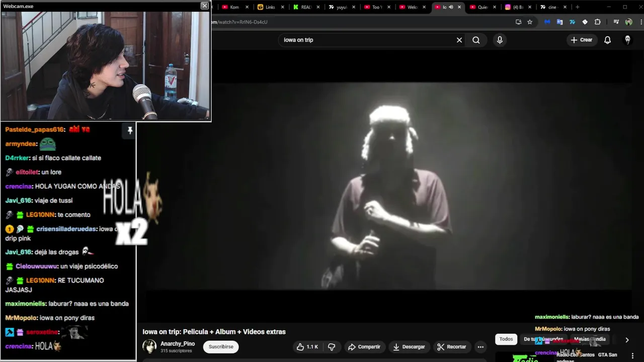
Task: Subscribe with the Suscribirse button
Action: [x=221, y=347]
